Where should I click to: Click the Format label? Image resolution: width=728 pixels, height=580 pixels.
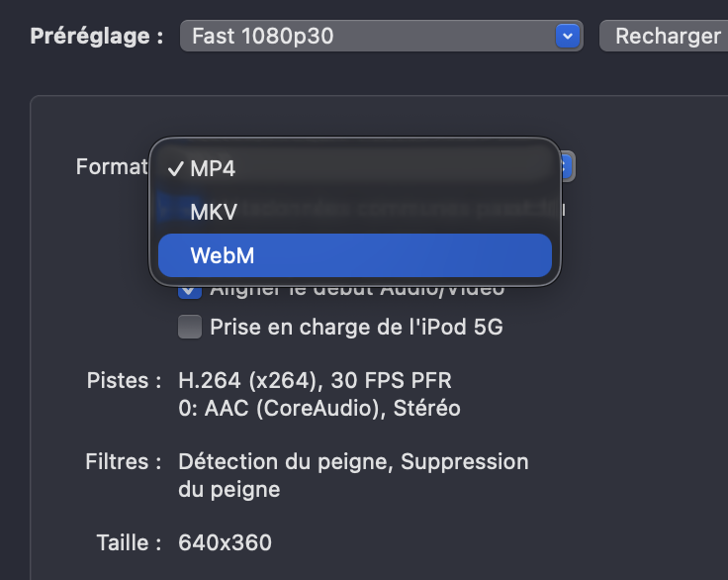[x=111, y=166]
